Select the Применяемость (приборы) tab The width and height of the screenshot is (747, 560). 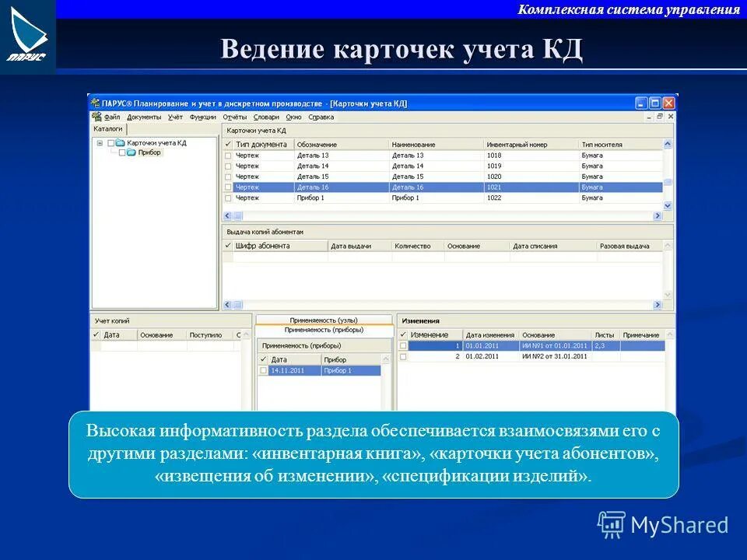tap(324, 330)
